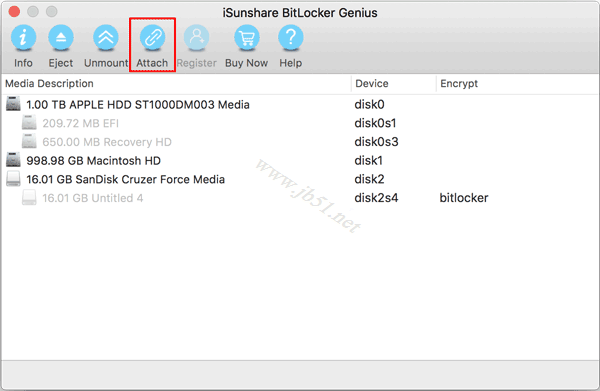Select row '16.01 GB SanDisk Cruzer Force Media'
The height and width of the screenshot is (391, 600).
pyautogui.click(x=300, y=179)
